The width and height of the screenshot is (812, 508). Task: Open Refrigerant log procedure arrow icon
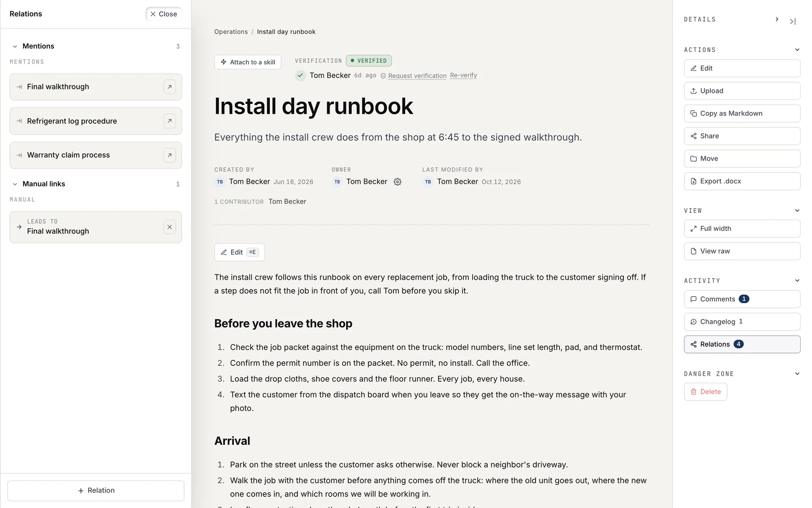coord(170,121)
